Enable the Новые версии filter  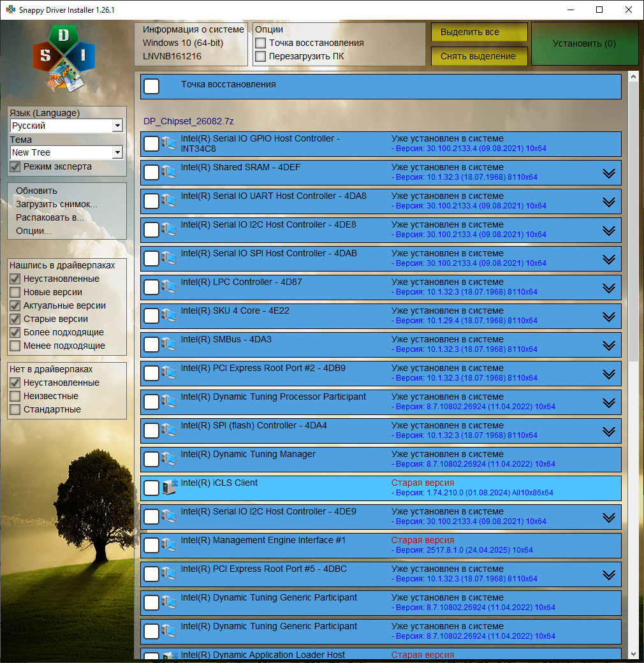pyautogui.click(x=15, y=292)
